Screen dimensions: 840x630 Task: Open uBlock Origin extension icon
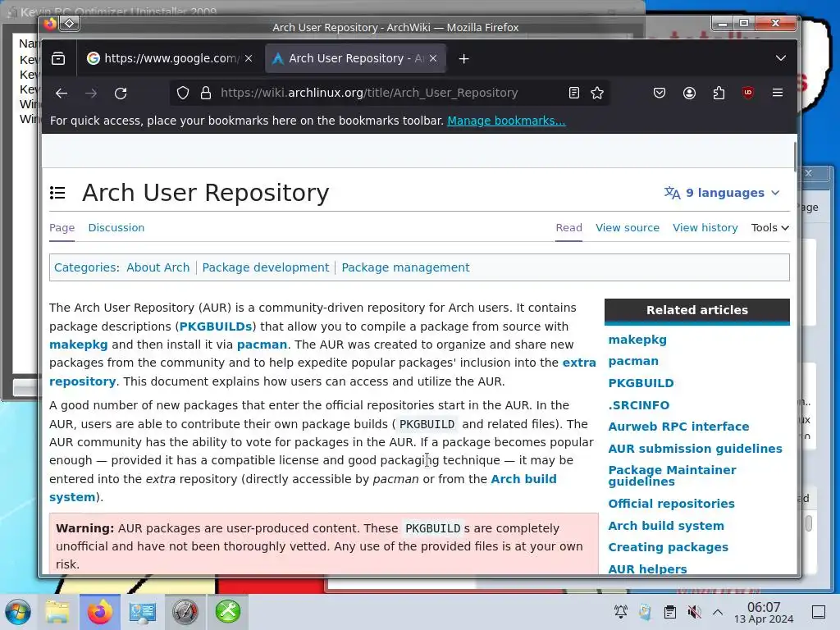(x=748, y=94)
